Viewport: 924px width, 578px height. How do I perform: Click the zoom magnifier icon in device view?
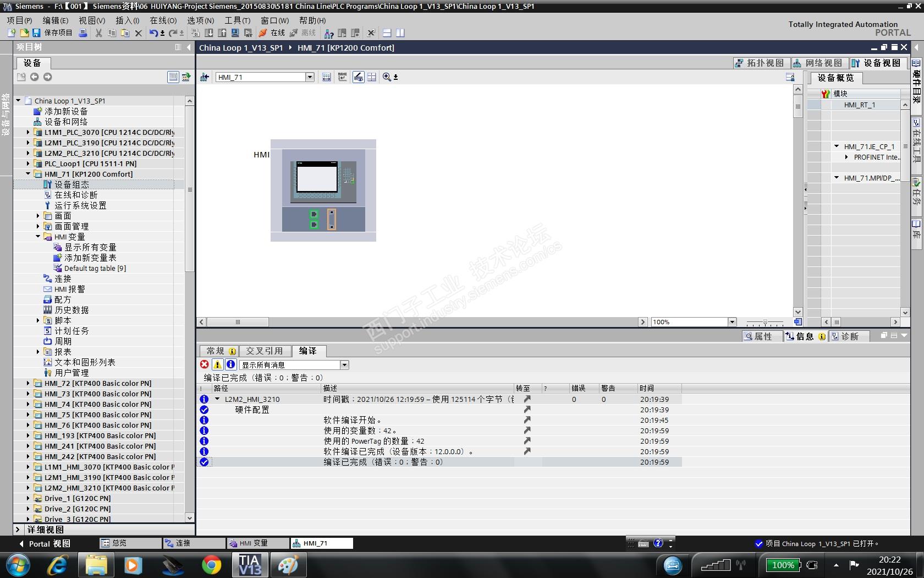[x=387, y=77]
